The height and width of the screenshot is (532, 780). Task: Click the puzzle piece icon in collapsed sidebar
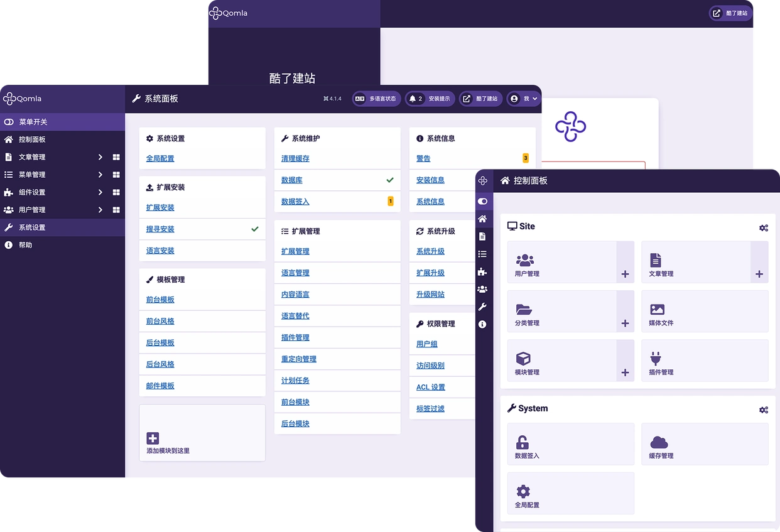point(482,271)
